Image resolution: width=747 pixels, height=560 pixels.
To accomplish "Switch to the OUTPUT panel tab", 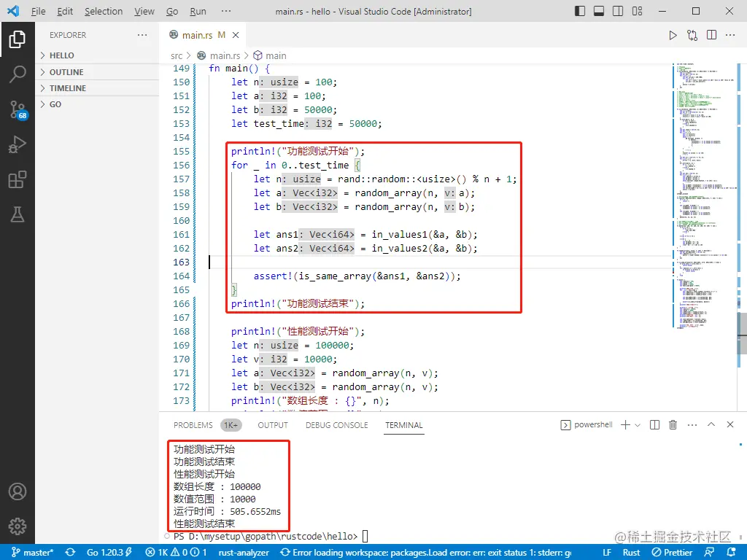I will click(273, 425).
